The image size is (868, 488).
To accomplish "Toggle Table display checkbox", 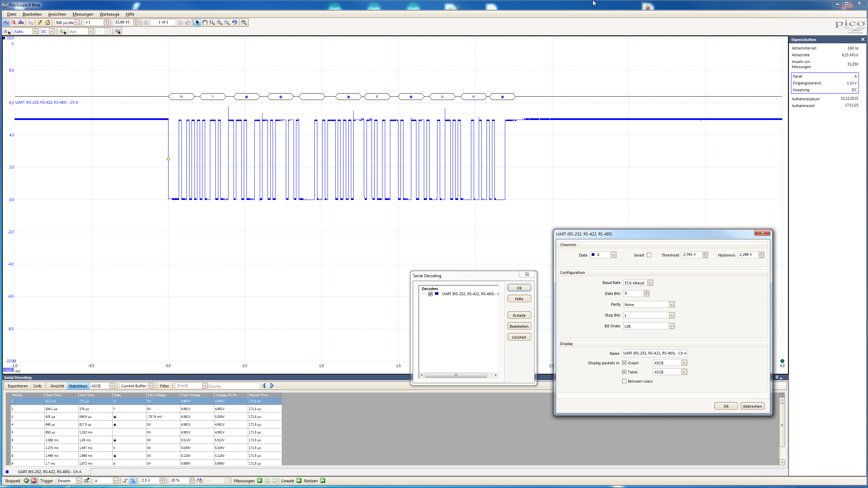I will pos(624,372).
